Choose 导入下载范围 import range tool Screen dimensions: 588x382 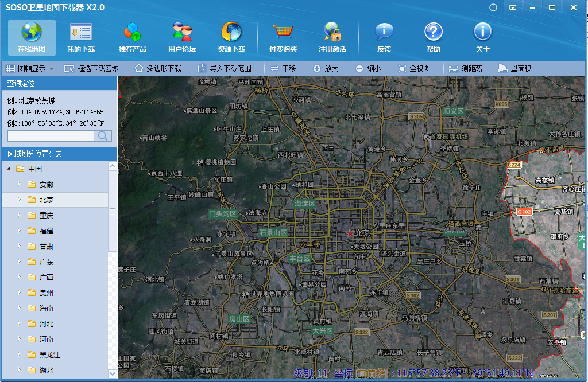(x=225, y=68)
